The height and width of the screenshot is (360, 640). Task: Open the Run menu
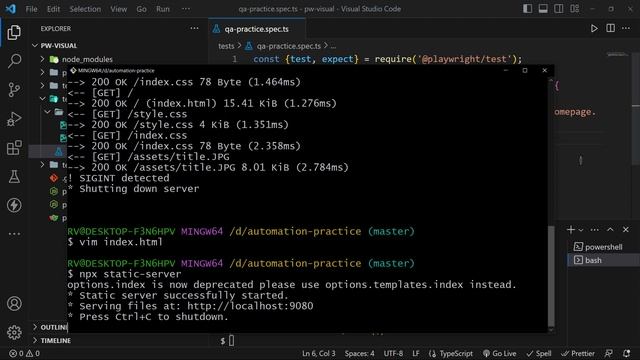(162, 9)
